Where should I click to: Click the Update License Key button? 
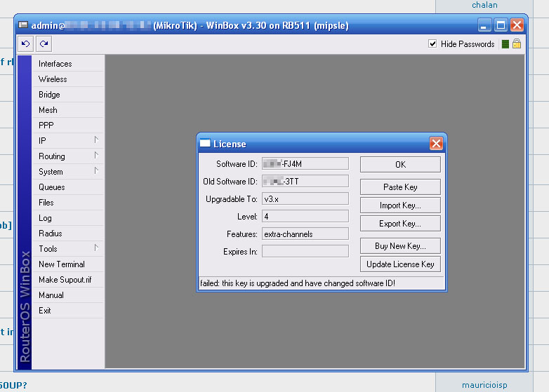click(400, 264)
